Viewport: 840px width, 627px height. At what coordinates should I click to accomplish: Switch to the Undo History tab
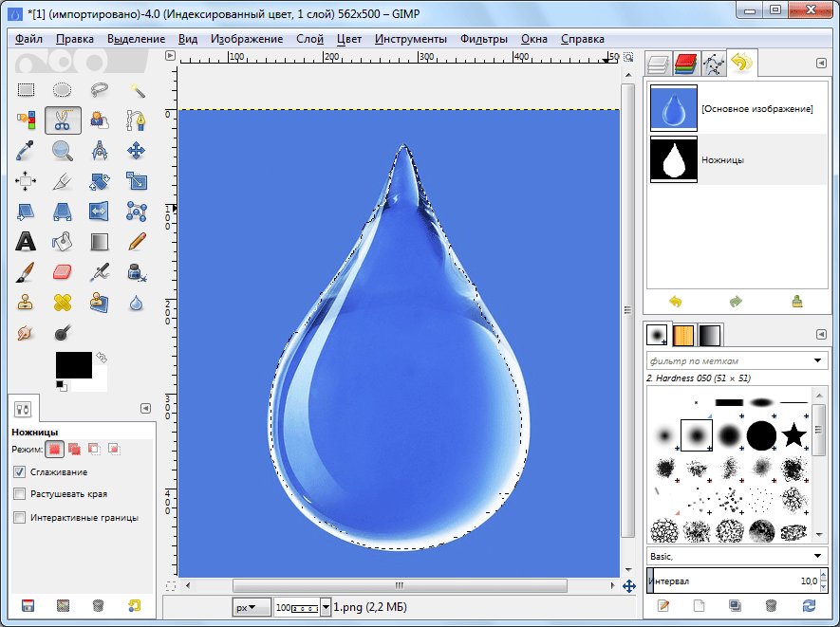coord(741,64)
